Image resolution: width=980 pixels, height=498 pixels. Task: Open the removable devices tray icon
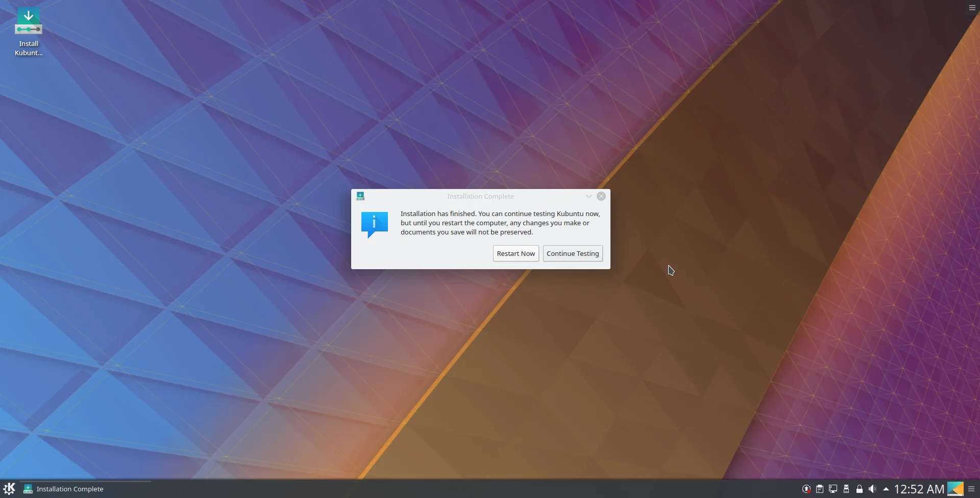[846, 489]
